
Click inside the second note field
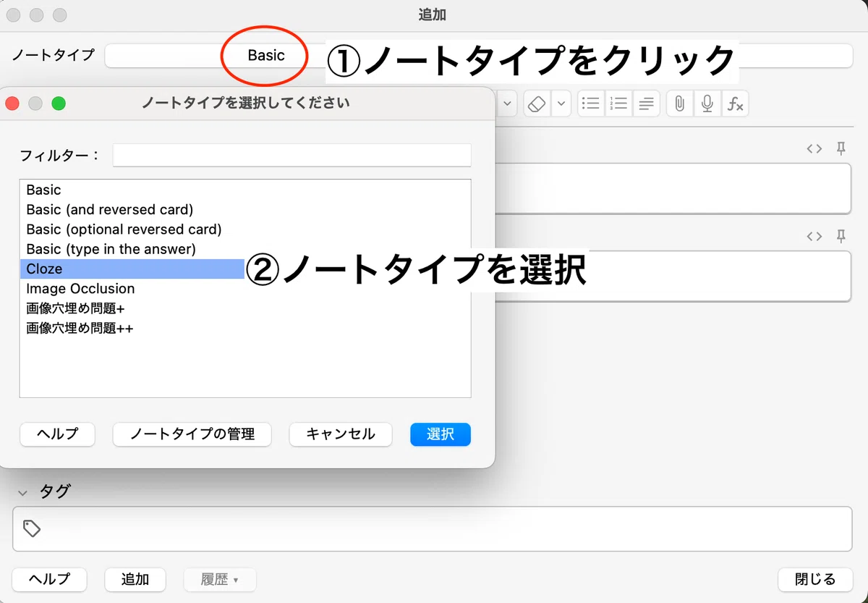pyautogui.click(x=673, y=276)
